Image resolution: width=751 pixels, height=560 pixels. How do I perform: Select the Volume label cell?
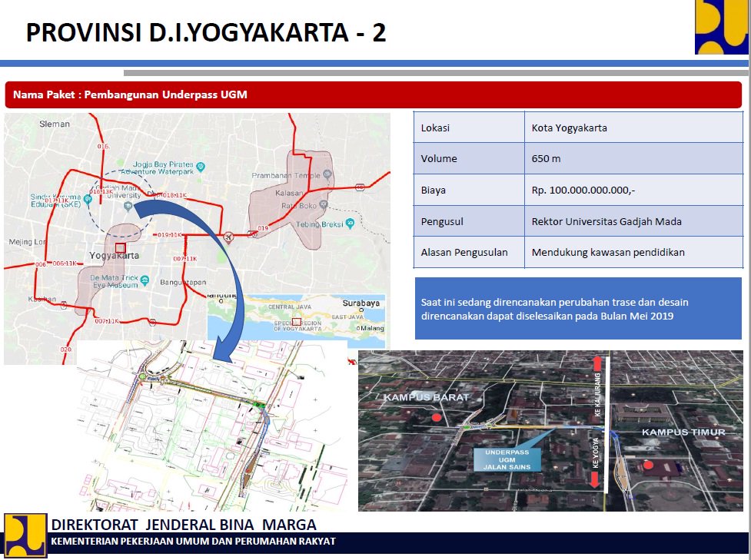(469, 158)
